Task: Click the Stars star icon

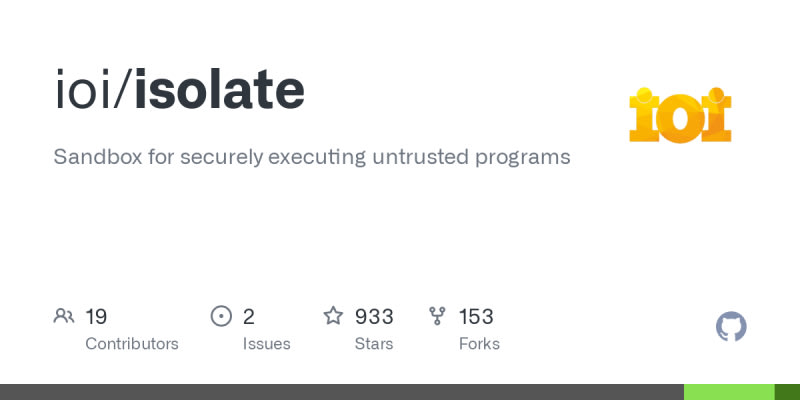Action: (333, 317)
